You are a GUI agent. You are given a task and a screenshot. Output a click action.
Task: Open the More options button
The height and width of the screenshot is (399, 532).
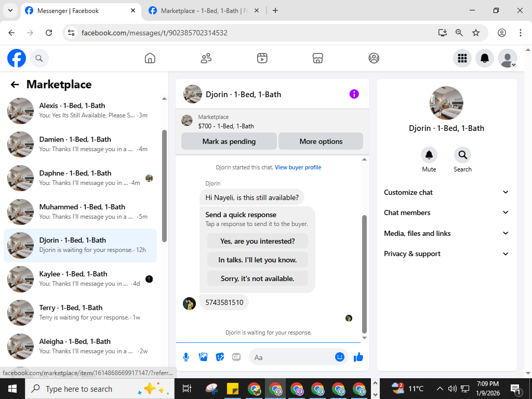[x=321, y=141]
